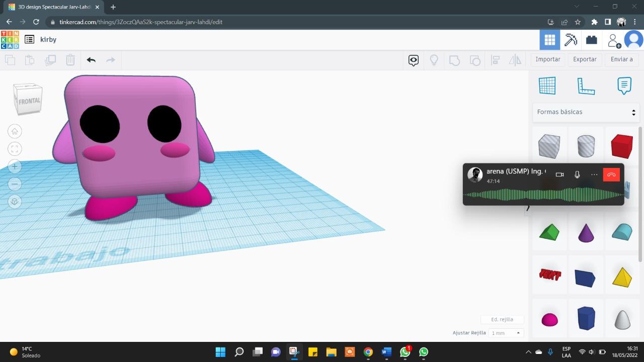Click the Paste tool icon
Viewport: 644px width, 362px height.
pyautogui.click(x=30, y=60)
